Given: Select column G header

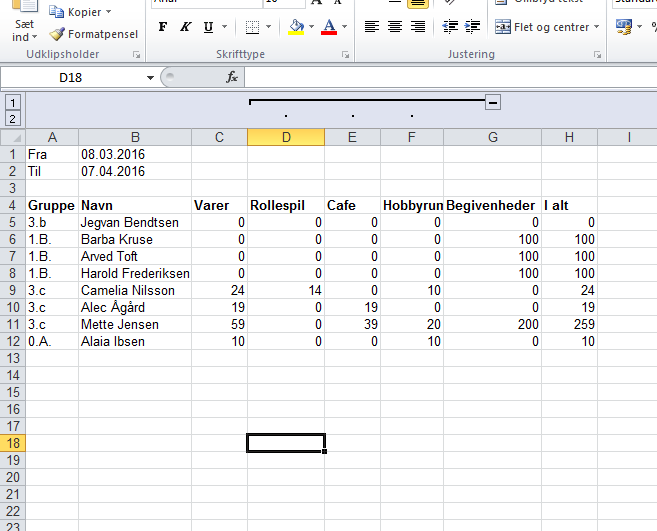Looking at the screenshot, I should coord(493,137).
